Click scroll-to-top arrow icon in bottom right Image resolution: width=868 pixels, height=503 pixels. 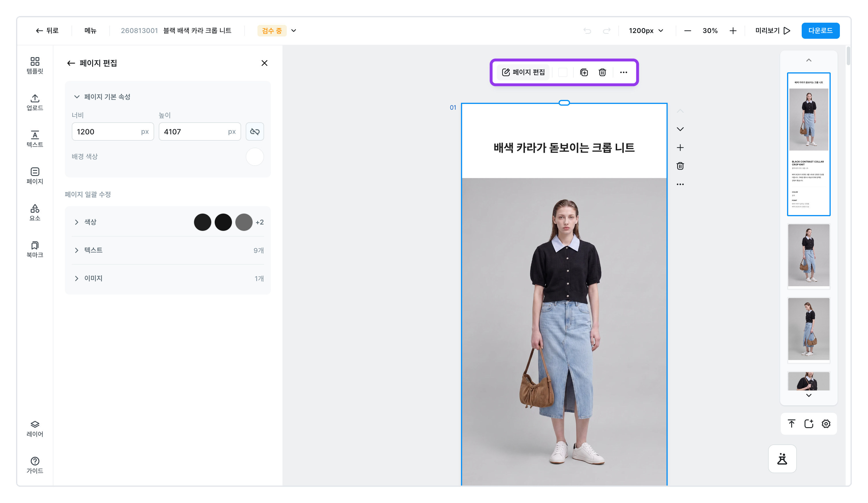[x=792, y=424]
